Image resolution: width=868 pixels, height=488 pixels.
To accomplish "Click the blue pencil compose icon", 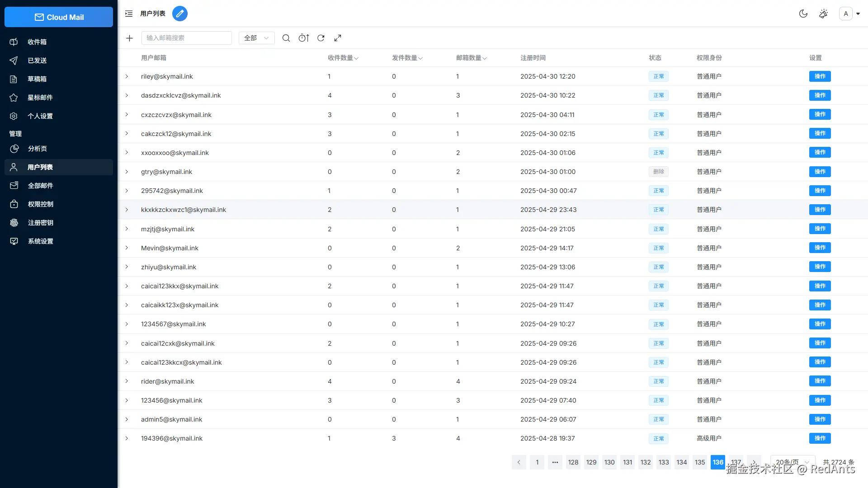I will pos(180,14).
